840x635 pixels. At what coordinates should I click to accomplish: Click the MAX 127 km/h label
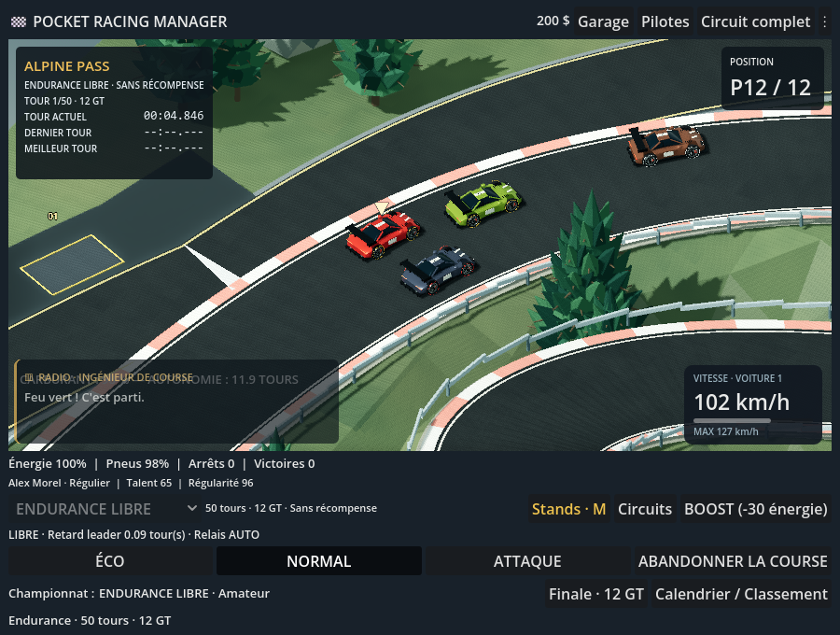726,432
